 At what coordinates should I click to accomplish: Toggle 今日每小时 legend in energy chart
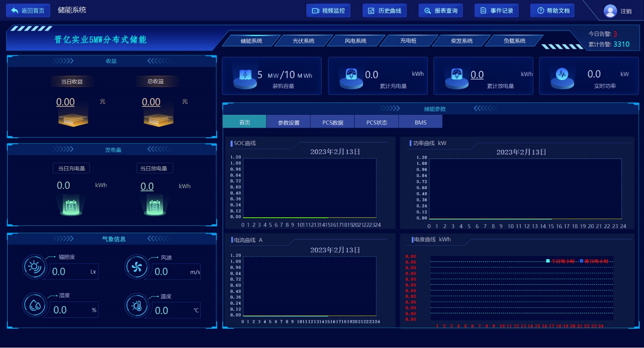pyautogui.click(x=560, y=261)
